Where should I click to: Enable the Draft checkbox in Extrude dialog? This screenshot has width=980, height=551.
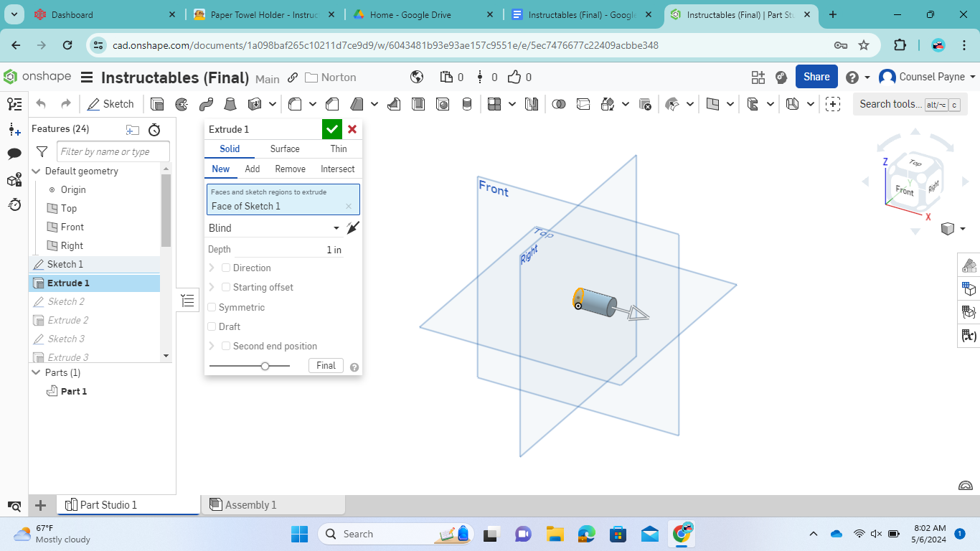pos(212,326)
